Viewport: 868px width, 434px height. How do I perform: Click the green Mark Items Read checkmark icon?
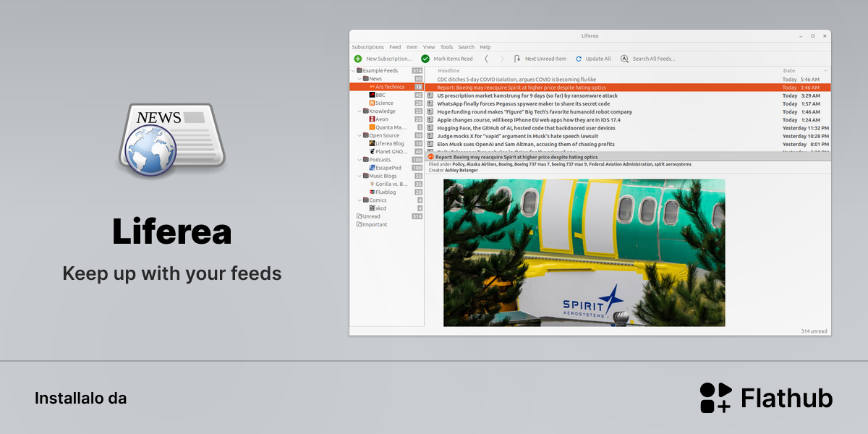[425, 59]
